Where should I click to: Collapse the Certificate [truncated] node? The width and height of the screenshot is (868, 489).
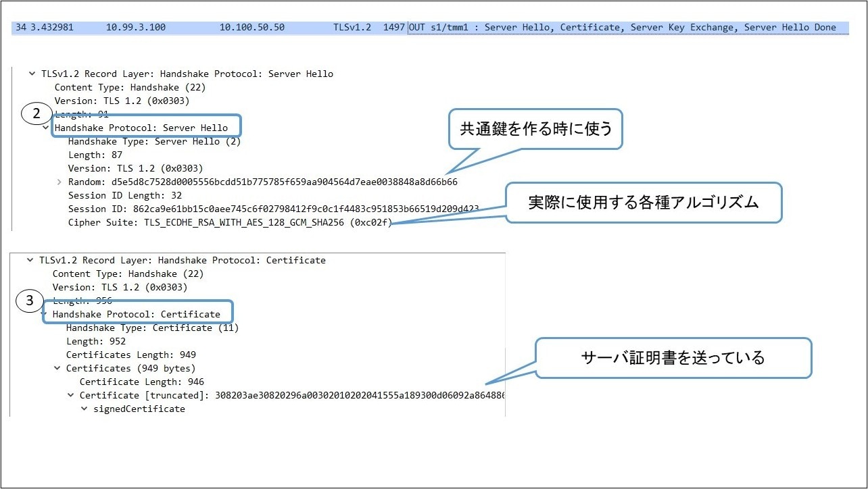tap(70, 395)
